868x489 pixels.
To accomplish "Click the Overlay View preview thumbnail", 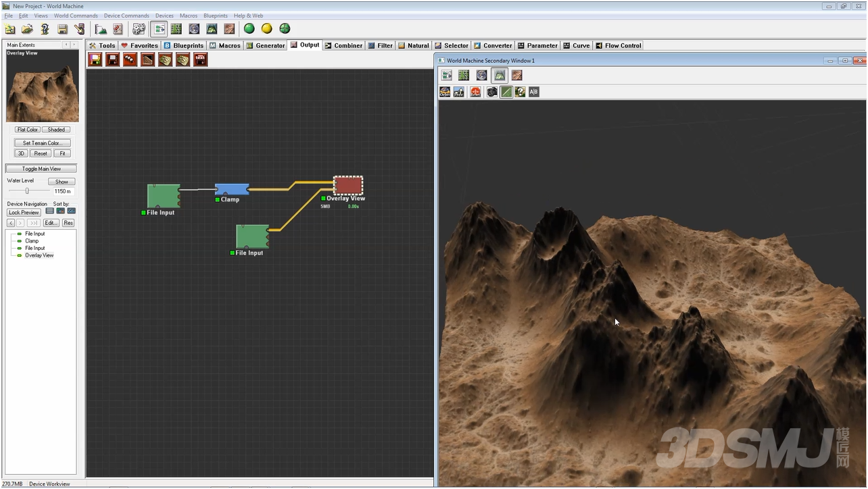I will point(43,86).
